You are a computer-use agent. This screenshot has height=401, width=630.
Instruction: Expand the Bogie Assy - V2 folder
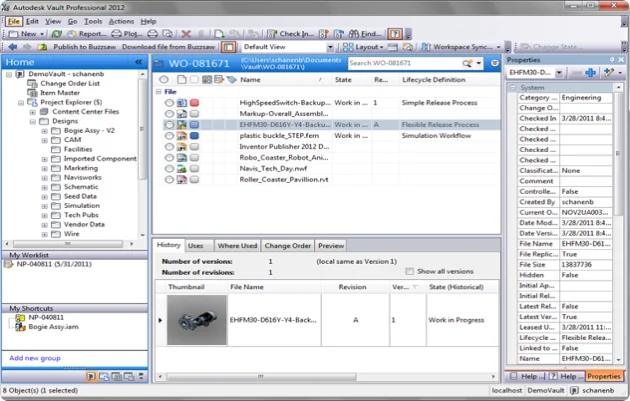pyautogui.click(x=45, y=131)
